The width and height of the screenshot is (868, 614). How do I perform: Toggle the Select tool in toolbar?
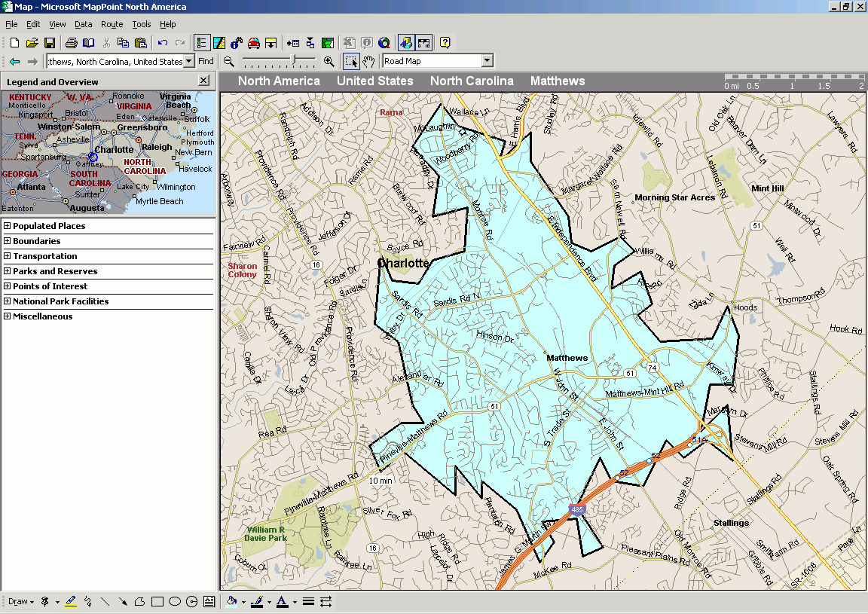351,61
